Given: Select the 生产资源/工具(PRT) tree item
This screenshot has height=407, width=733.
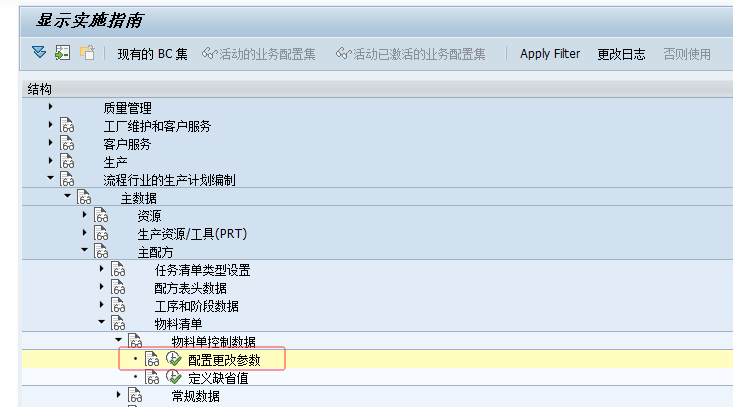Looking at the screenshot, I should (192, 234).
